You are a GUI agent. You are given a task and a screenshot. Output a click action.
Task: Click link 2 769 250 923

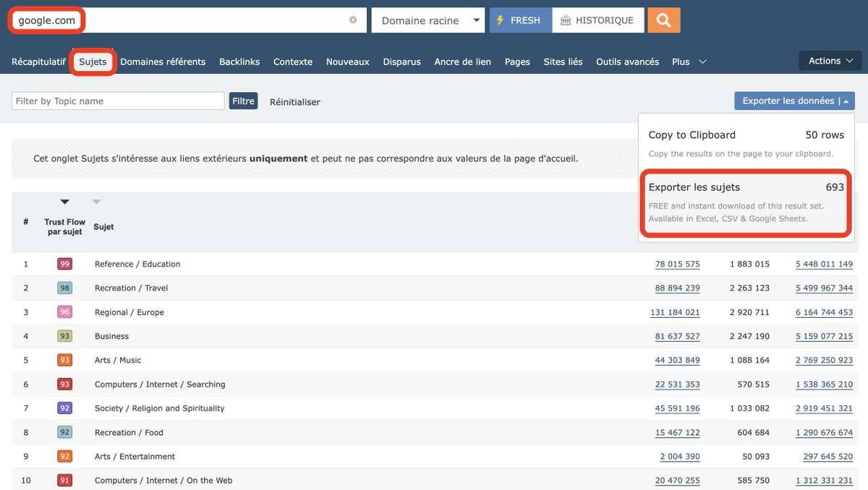pyautogui.click(x=824, y=360)
